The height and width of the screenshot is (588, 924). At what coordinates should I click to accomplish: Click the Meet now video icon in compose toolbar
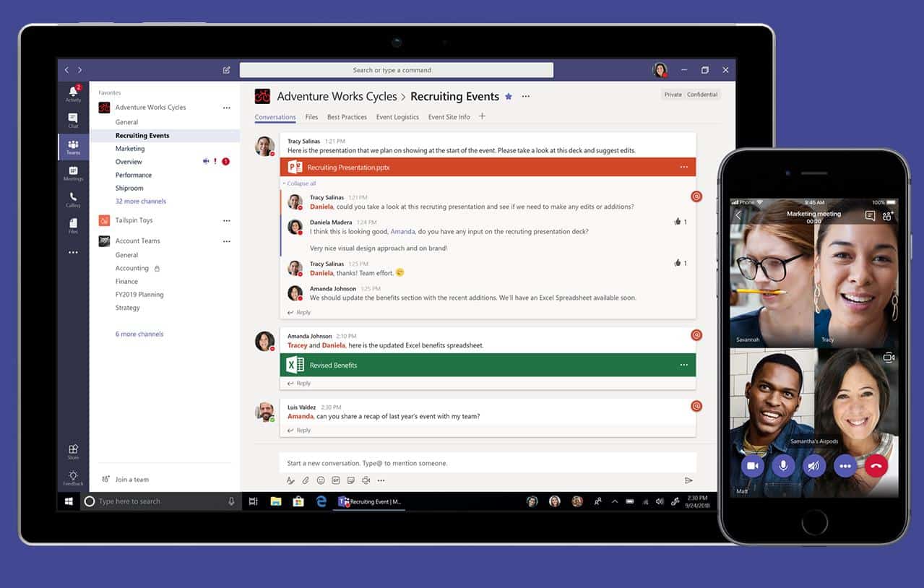click(x=366, y=480)
